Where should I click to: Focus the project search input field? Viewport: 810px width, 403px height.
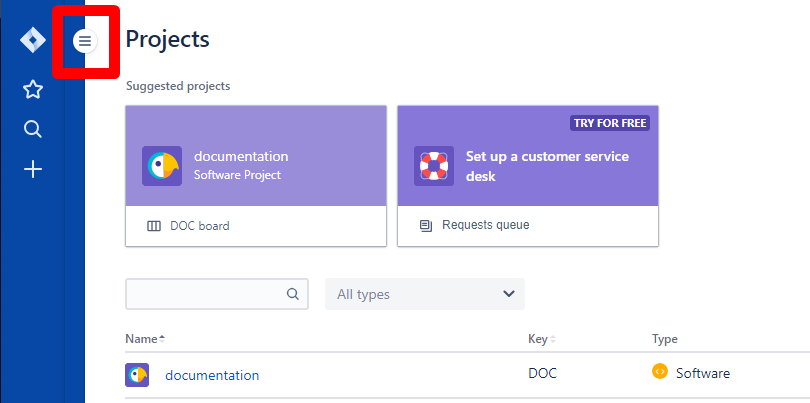coord(205,294)
